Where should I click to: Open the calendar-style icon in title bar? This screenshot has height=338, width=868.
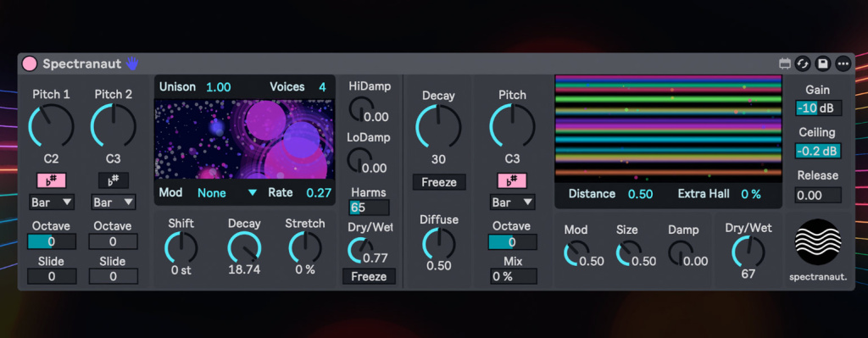[785, 64]
